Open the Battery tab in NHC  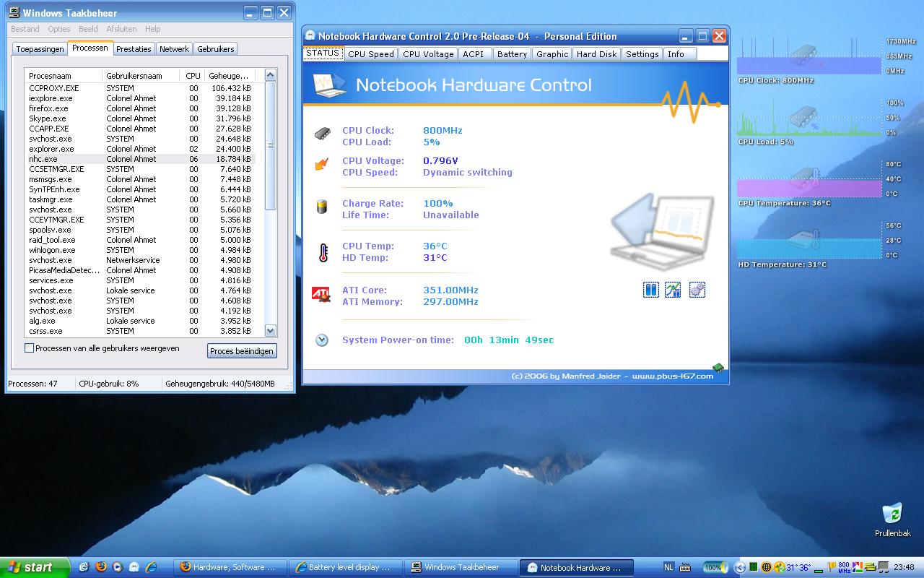coord(512,54)
